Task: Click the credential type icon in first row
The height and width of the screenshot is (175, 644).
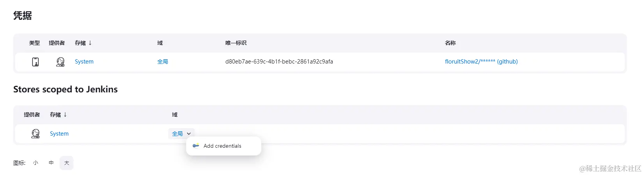Action: point(35,62)
